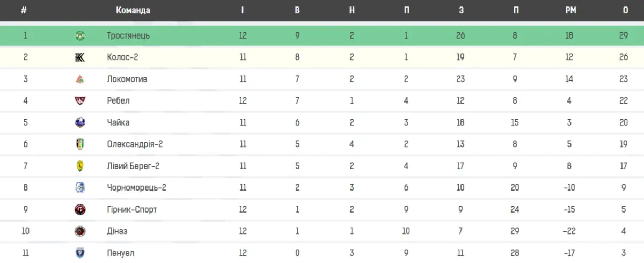Click the Гірник-Спорт club emblem

pyautogui.click(x=80, y=209)
